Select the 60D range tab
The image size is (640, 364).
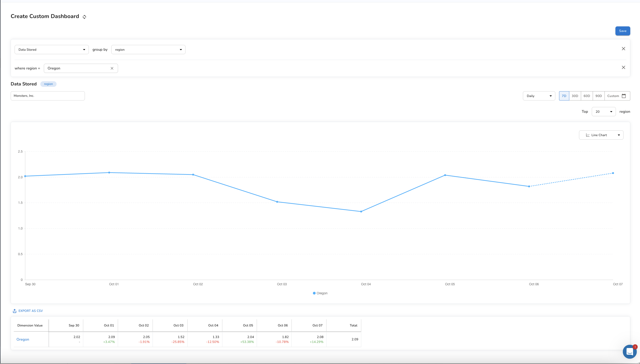[586, 96]
